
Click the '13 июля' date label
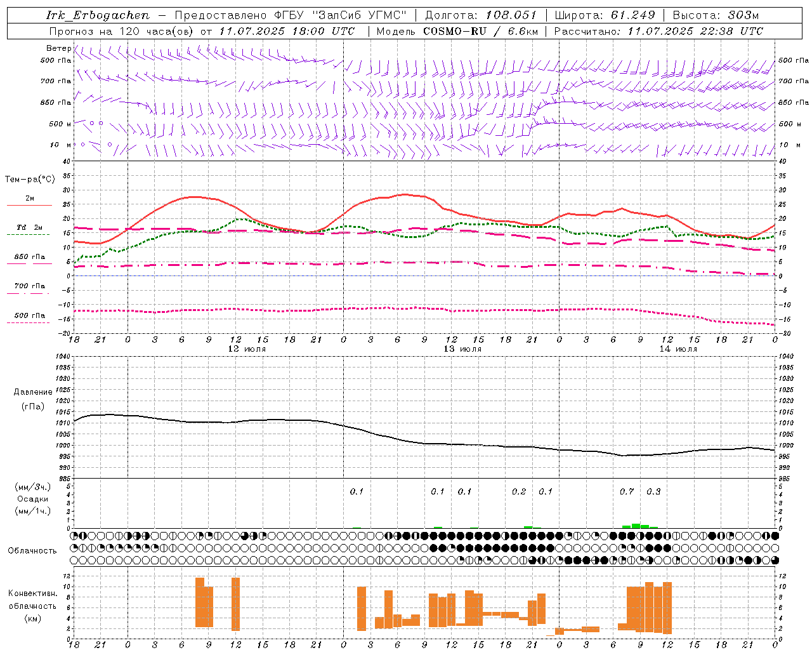462,349
